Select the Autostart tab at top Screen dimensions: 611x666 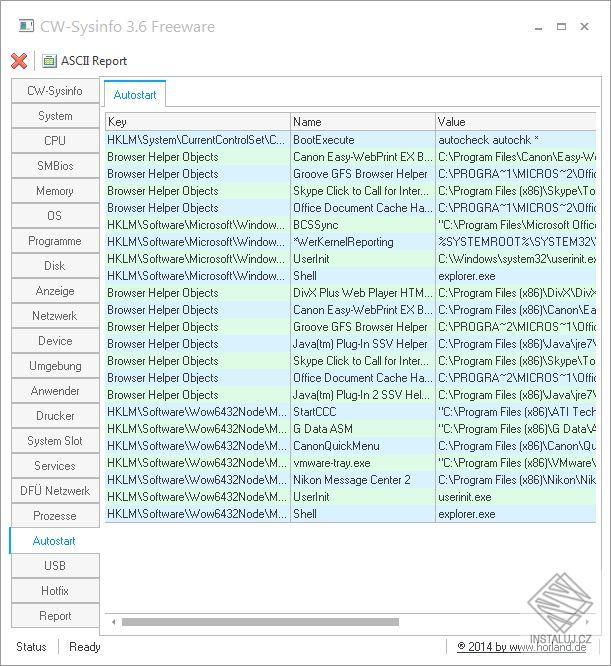(135, 94)
